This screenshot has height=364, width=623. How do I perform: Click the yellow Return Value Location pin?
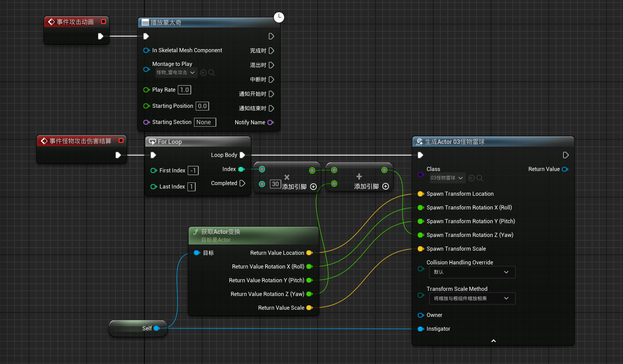click(309, 253)
